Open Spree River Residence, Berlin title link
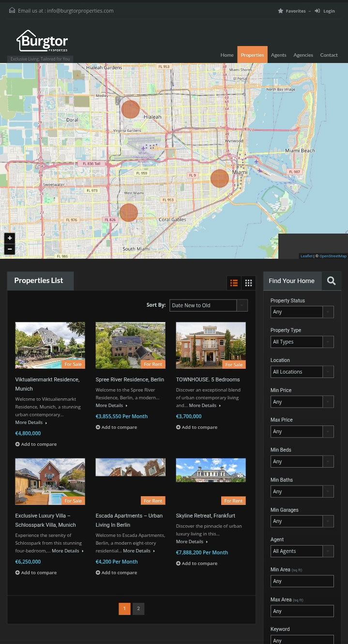The height and width of the screenshot is (644, 348). click(130, 379)
